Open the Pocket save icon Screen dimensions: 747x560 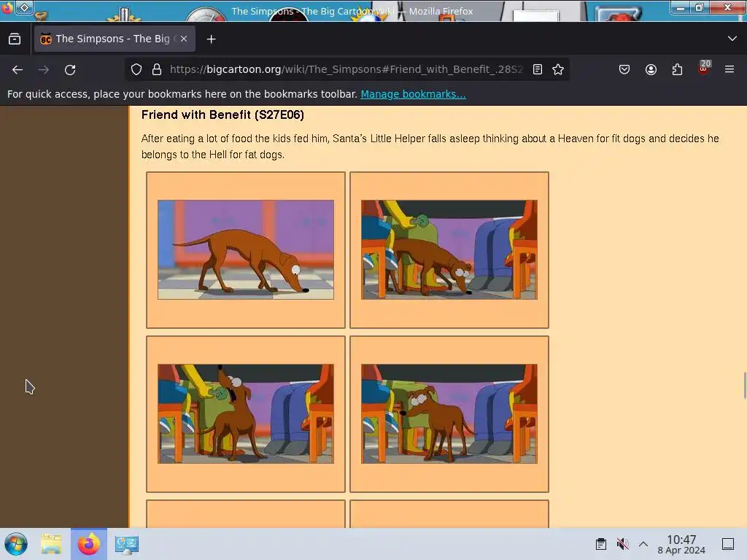(x=624, y=69)
